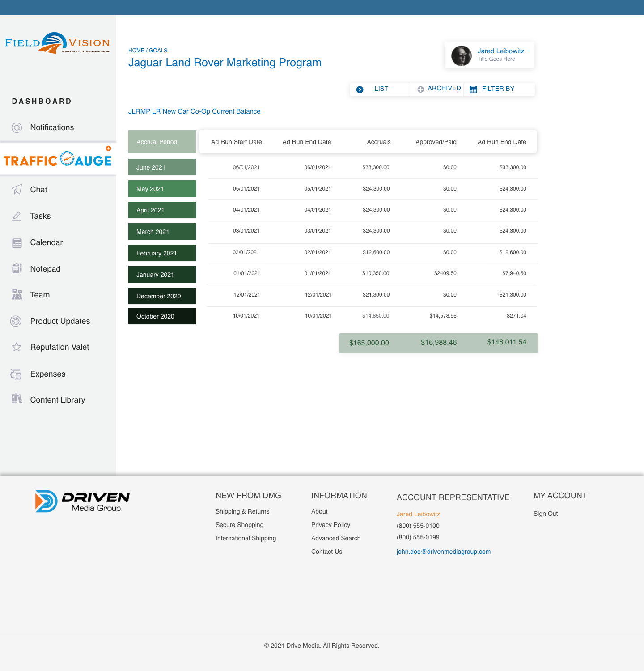Image resolution: width=644 pixels, height=671 pixels.
Task: Go to Tasks in sidebar
Action: (40, 216)
